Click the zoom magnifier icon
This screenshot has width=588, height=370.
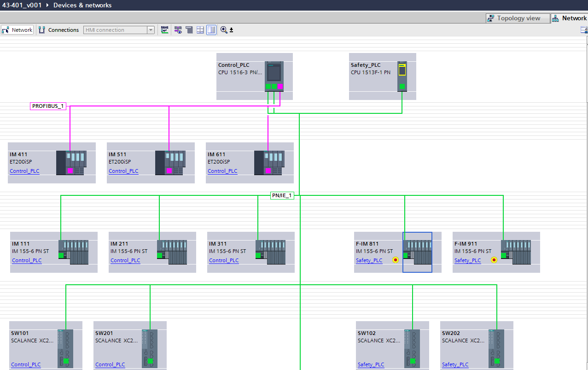pos(224,30)
